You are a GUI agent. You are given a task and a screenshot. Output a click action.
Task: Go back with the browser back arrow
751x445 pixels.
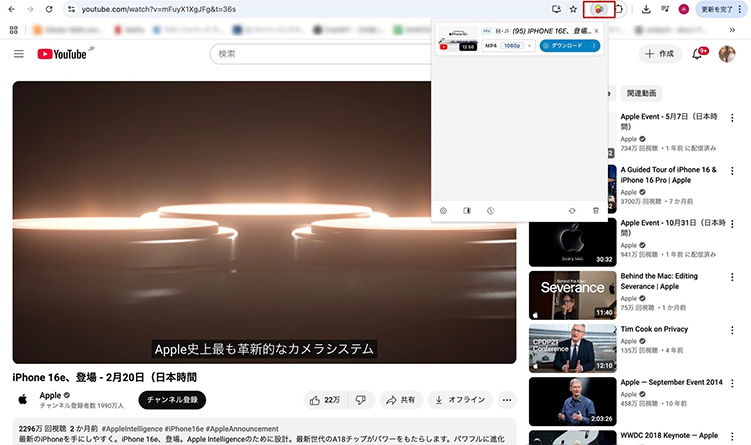click(x=11, y=9)
